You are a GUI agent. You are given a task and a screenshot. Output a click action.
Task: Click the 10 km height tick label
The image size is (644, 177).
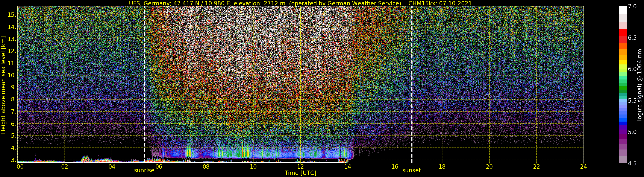[x=12, y=75]
